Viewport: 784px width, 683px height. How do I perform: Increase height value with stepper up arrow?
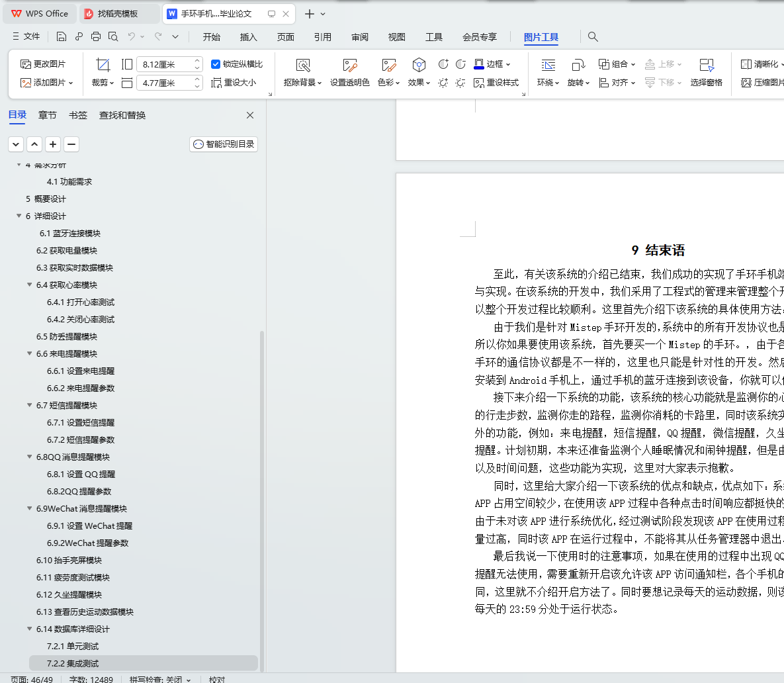(x=197, y=61)
